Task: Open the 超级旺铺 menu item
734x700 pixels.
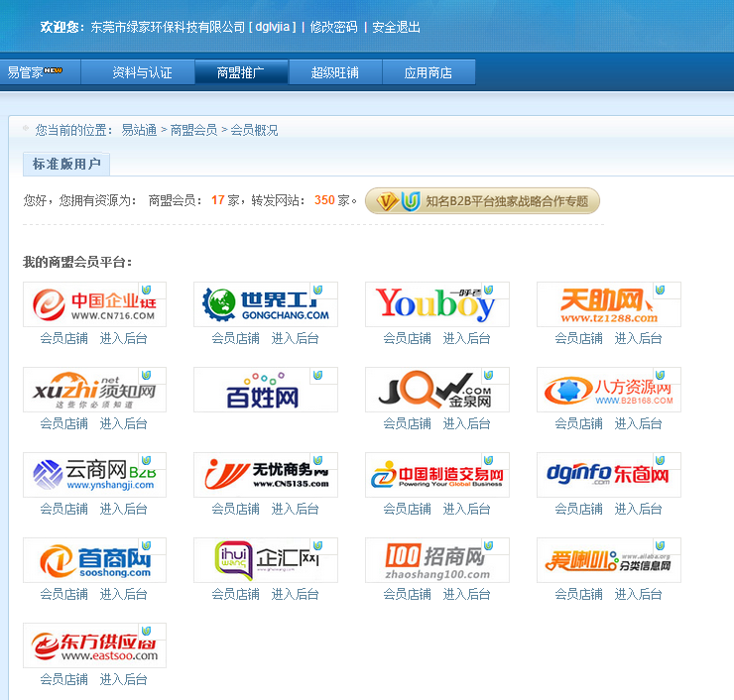Action: click(334, 72)
